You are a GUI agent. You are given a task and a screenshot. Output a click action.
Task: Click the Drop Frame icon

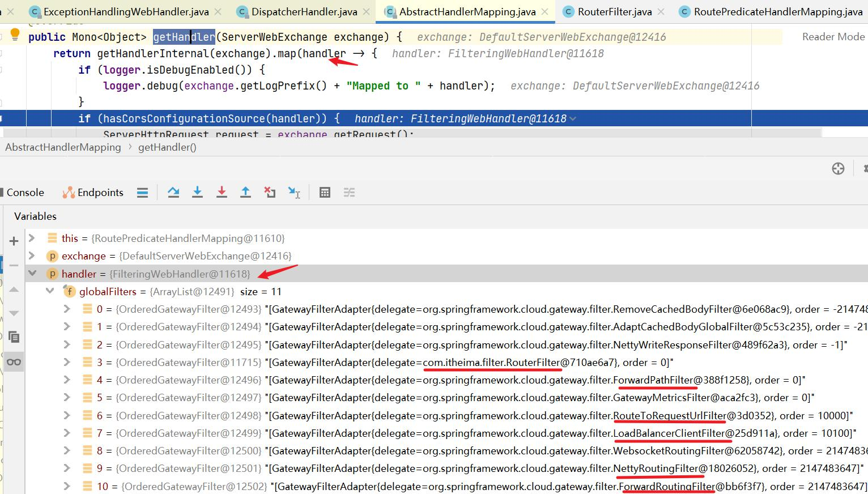point(270,193)
